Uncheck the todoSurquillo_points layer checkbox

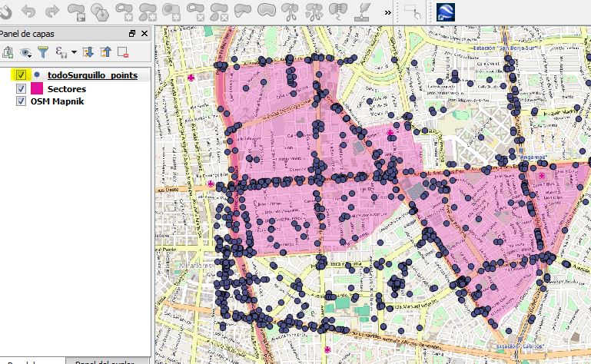[21, 75]
